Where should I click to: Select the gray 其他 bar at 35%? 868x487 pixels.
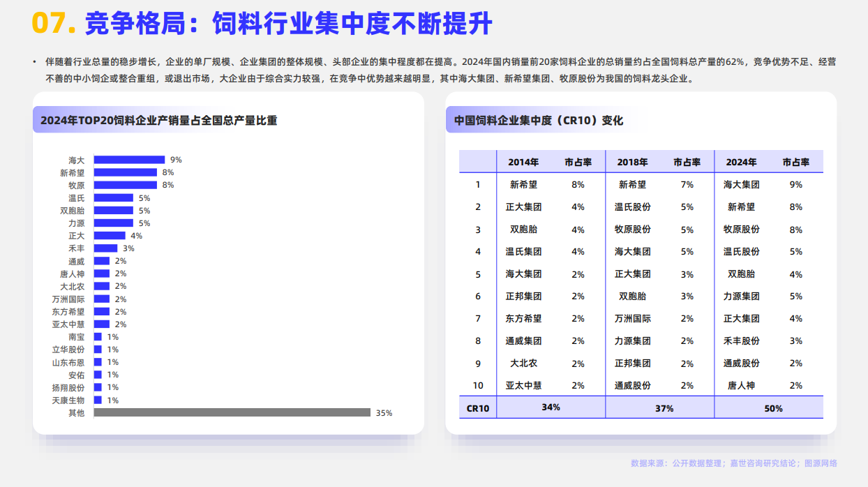pos(232,412)
